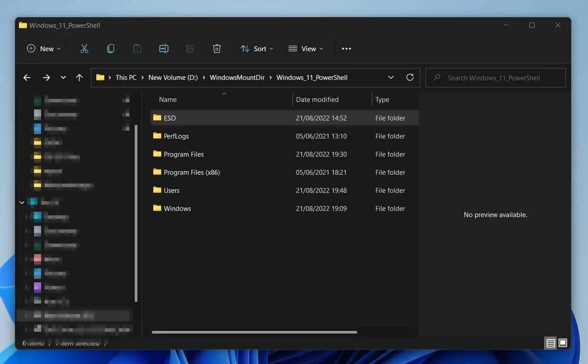
Task: Click the date 21/08/2022 19:48
Action: click(321, 191)
